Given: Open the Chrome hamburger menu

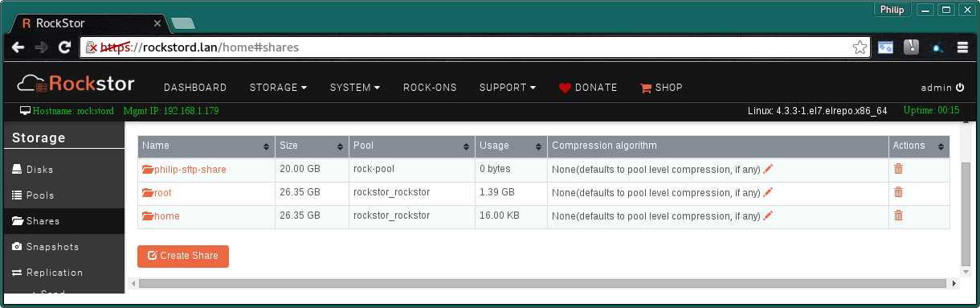Looking at the screenshot, I should [x=962, y=47].
